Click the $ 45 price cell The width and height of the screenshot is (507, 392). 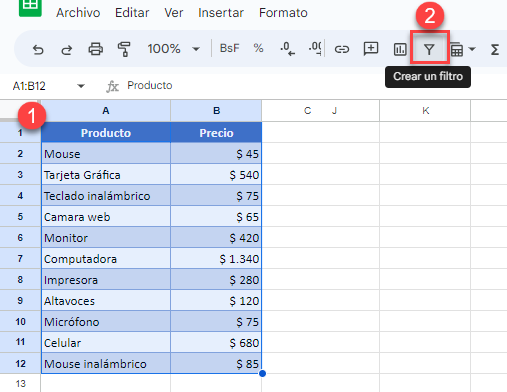click(216, 154)
